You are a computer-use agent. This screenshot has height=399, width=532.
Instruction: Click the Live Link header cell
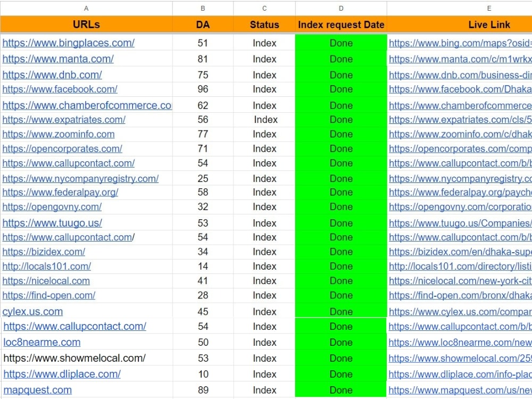coord(460,24)
